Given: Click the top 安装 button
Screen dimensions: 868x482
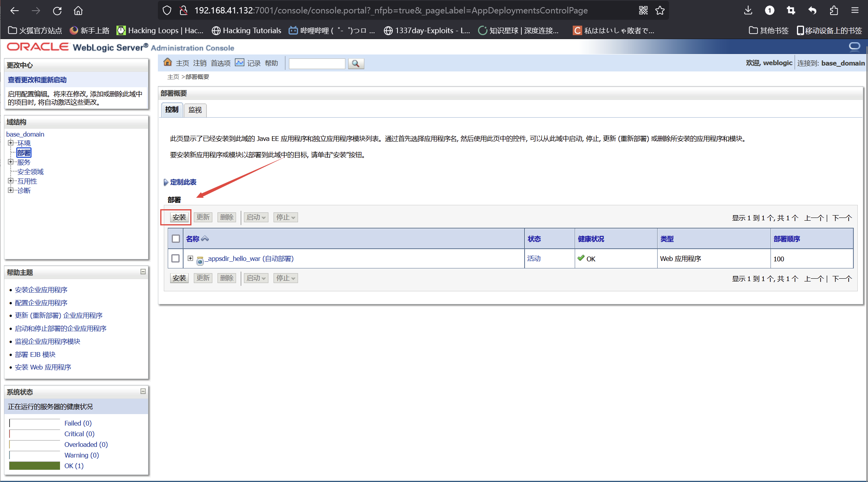Looking at the screenshot, I should click(179, 217).
